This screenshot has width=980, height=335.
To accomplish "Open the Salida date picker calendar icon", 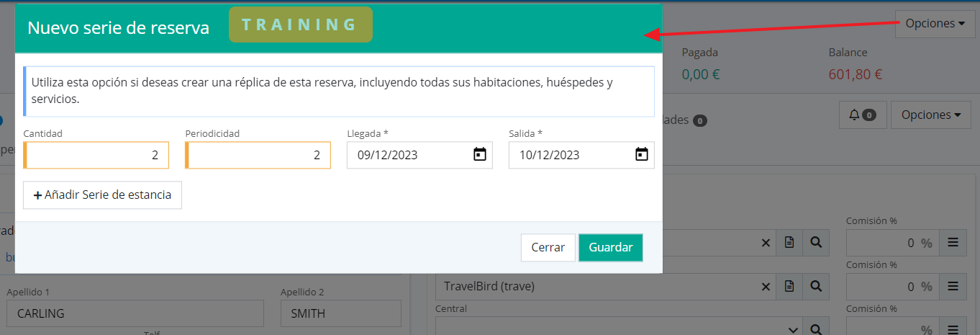I will 642,155.
